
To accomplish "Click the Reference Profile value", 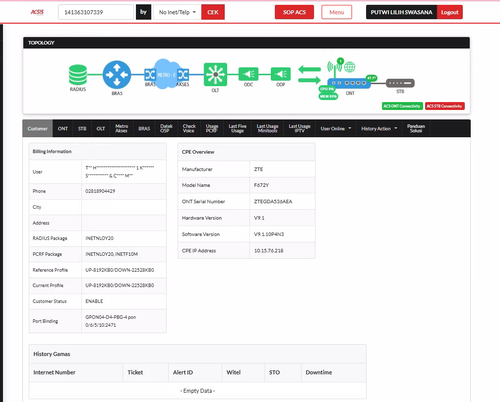I will [x=120, y=270].
